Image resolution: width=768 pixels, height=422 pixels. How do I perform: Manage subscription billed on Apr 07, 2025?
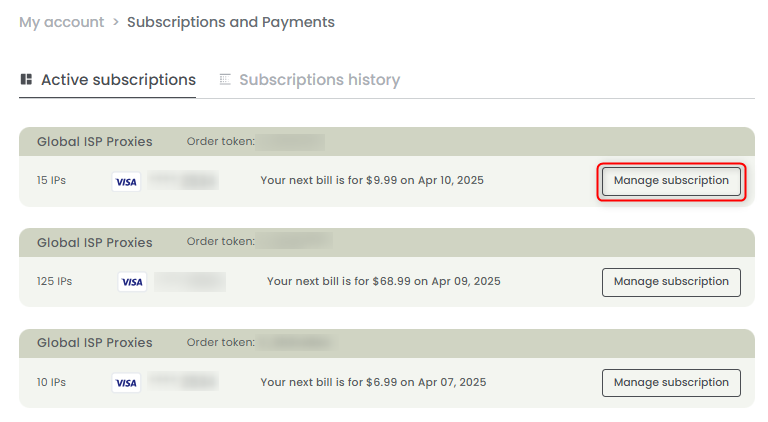click(671, 382)
